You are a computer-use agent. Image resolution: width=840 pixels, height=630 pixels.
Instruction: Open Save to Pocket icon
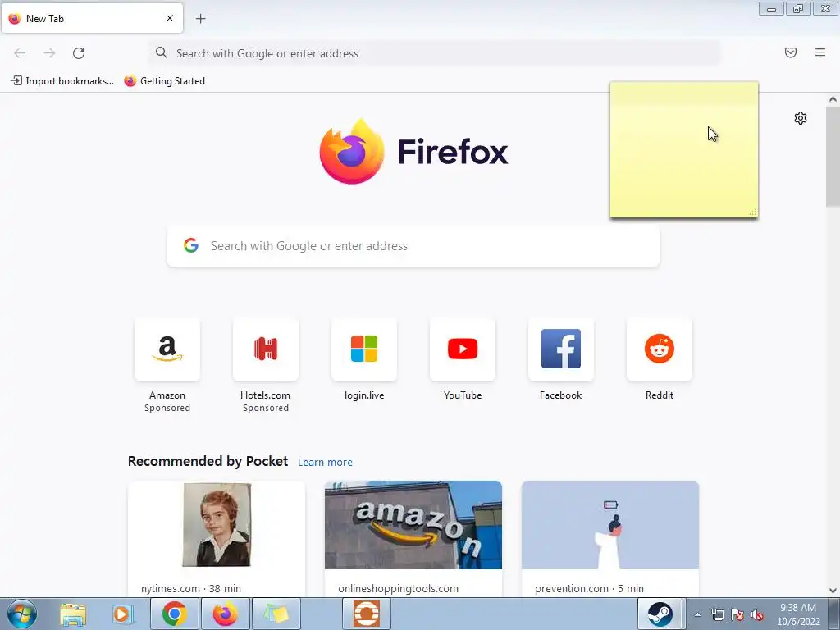(x=791, y=52)
